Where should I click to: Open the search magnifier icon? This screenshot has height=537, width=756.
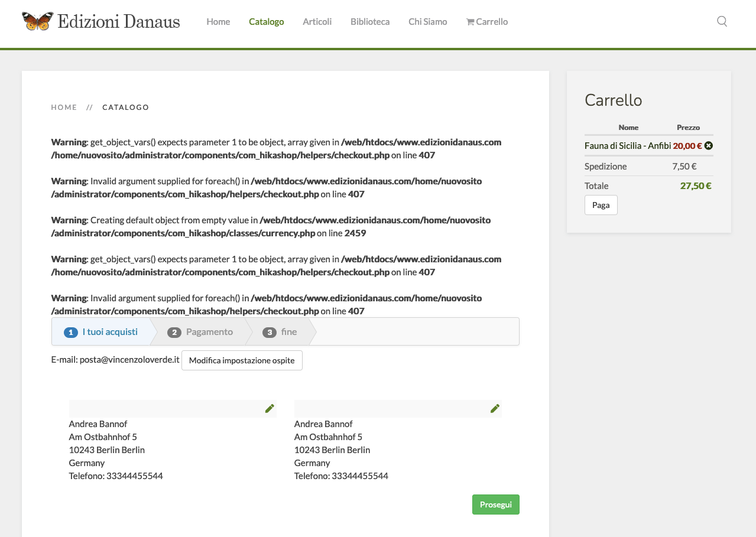pyautogui.click(x=722, y=22)
